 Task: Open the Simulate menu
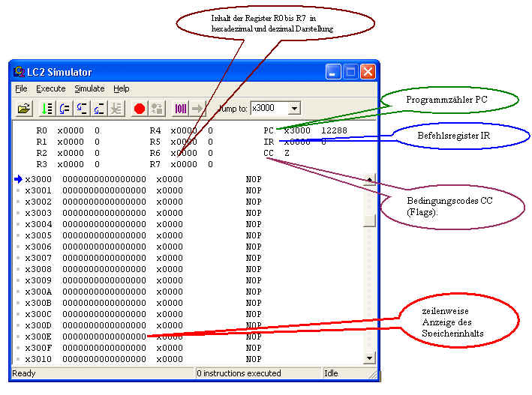pos(89,89)
